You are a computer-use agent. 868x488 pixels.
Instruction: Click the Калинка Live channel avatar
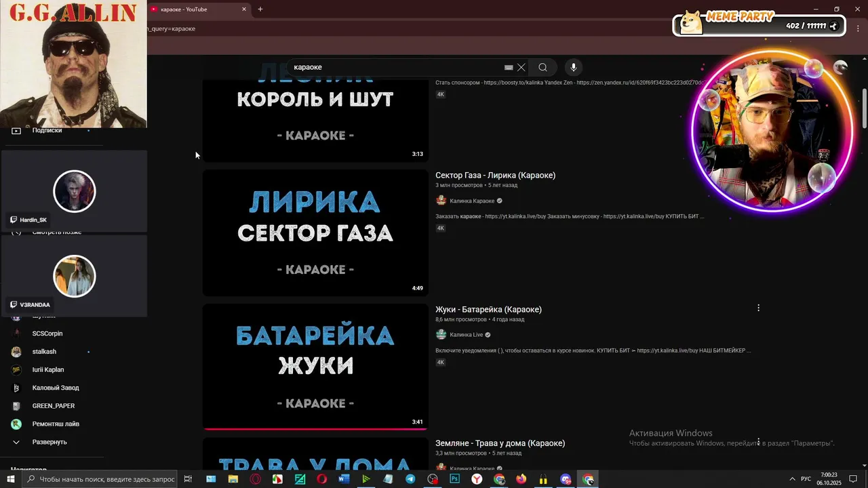click(441, 334)
